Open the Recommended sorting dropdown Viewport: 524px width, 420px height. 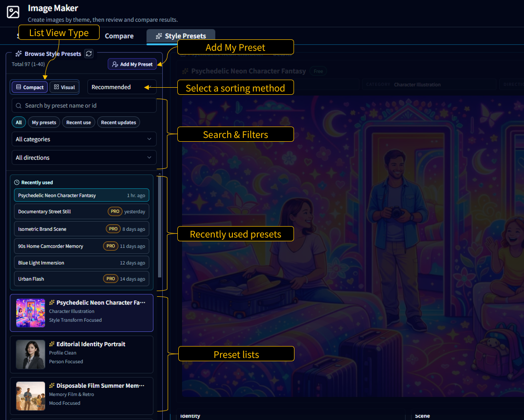pyautogui.click(x=122, y=87)
